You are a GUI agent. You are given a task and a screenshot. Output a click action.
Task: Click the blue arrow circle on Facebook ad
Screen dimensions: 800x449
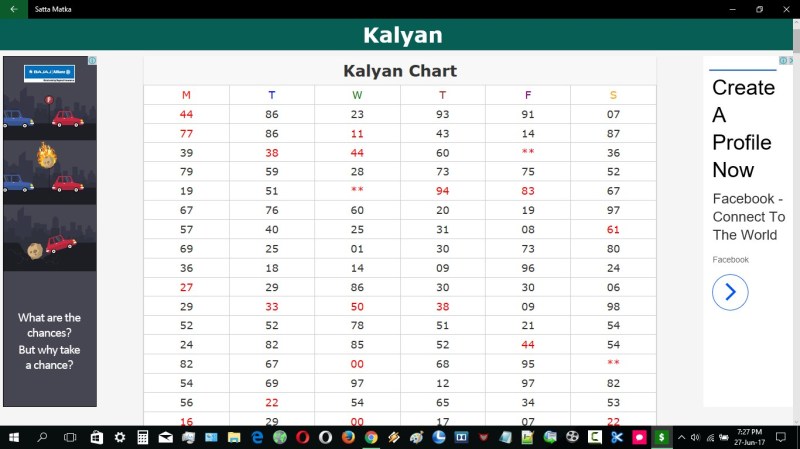[730, 292]
